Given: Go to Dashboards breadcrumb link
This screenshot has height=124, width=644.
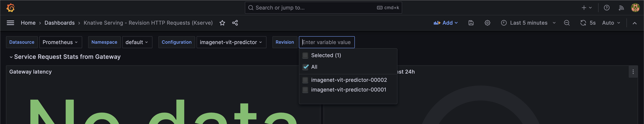Looking at the screenshot, I should (x=59, y=23).
